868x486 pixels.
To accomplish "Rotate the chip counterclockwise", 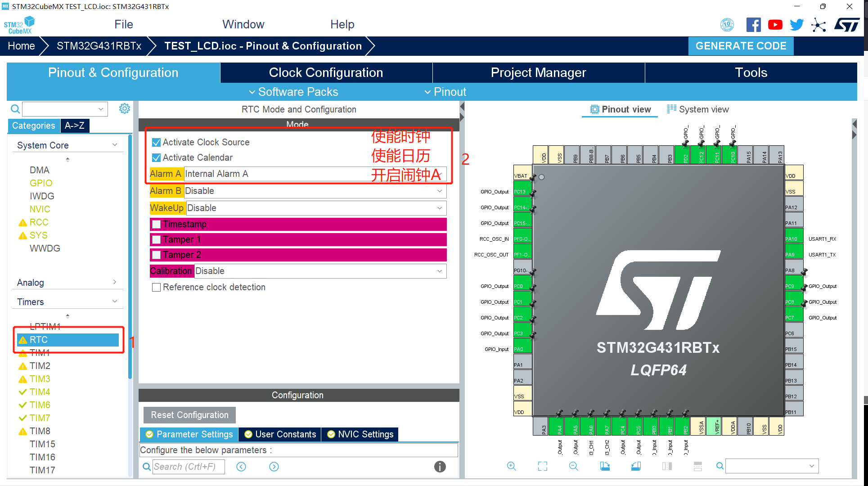I will 636,466.
